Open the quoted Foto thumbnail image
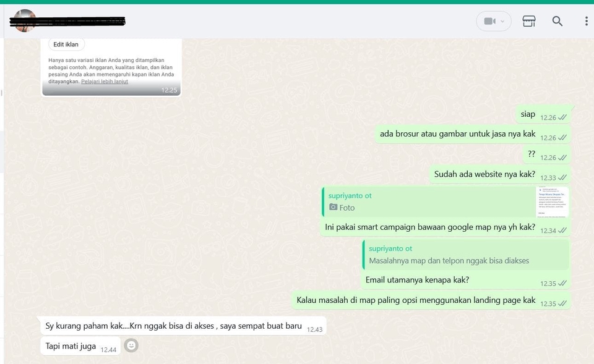This screenshot has height=364, width=594. (x=553, y=202)
